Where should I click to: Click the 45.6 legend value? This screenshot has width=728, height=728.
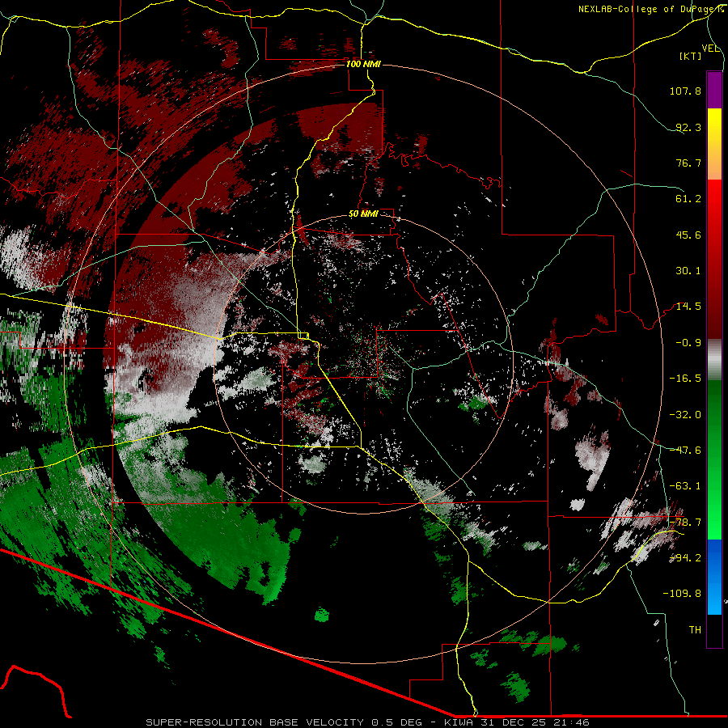pos(688,235)
